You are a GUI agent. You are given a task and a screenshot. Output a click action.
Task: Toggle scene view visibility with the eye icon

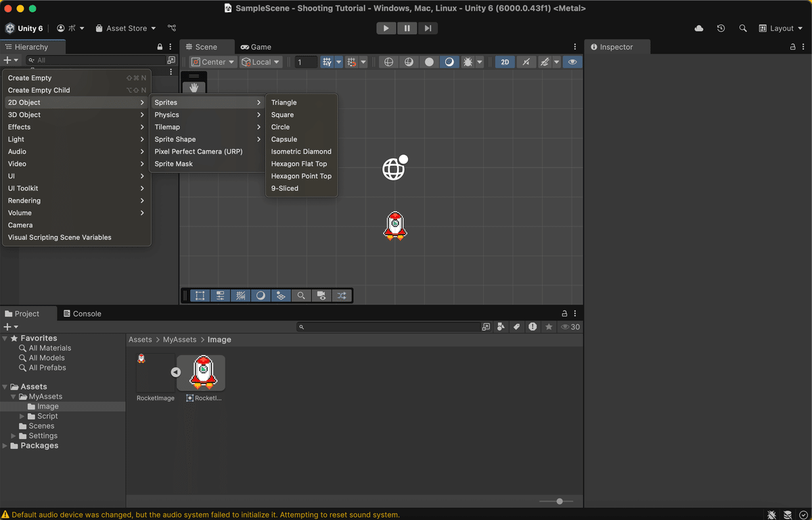tap(572, 62)
